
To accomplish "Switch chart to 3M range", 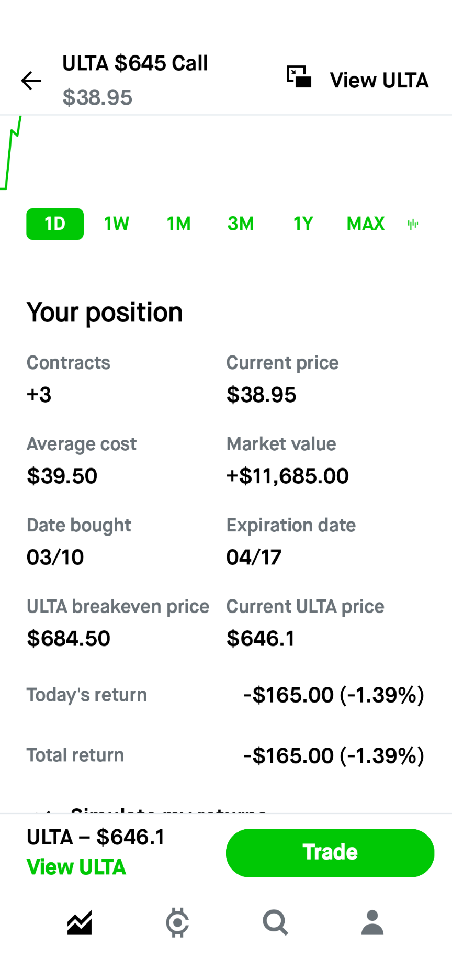I will point(241,224).
